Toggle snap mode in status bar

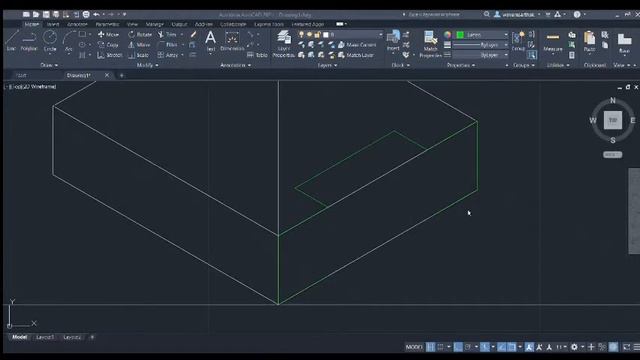point(440,347)
